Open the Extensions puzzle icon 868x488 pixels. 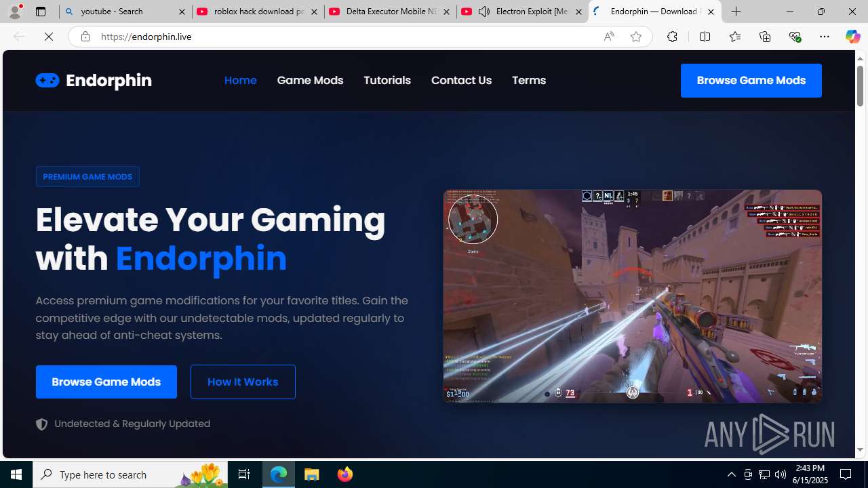tap(672, 37)
